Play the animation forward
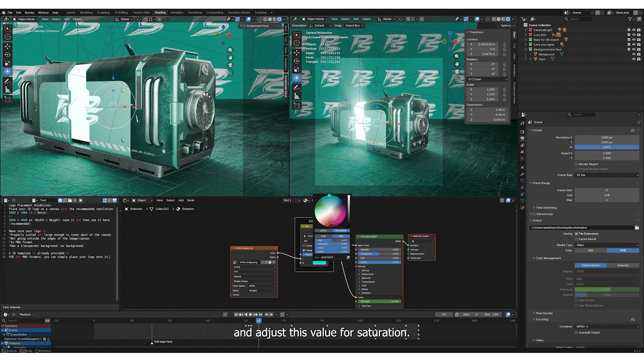This screenshot has height=362, width=644. tap(251, 314)
